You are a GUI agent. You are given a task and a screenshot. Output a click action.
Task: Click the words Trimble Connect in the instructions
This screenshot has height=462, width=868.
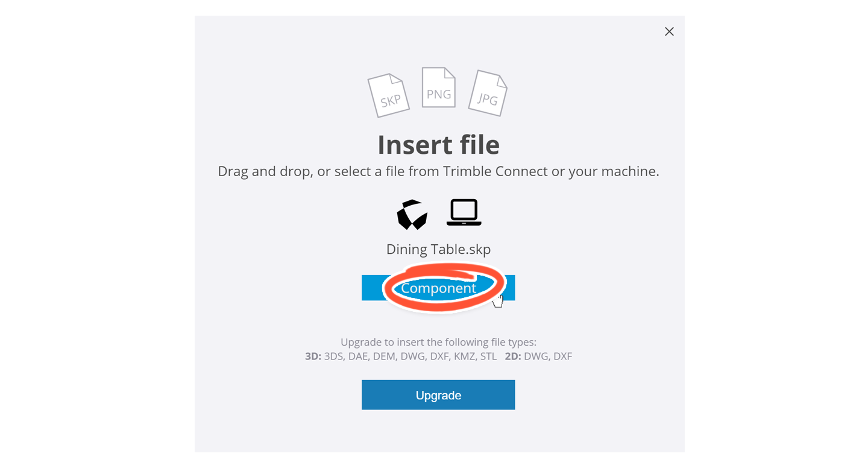pyautogui.click(x=495, y=171)
